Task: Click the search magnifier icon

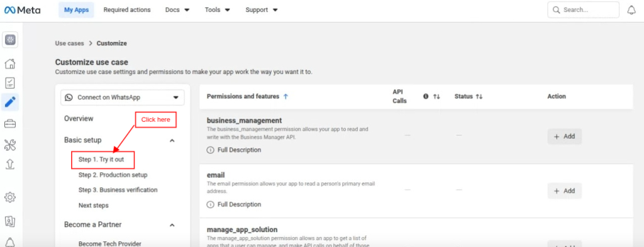Action: pos(557,10)
